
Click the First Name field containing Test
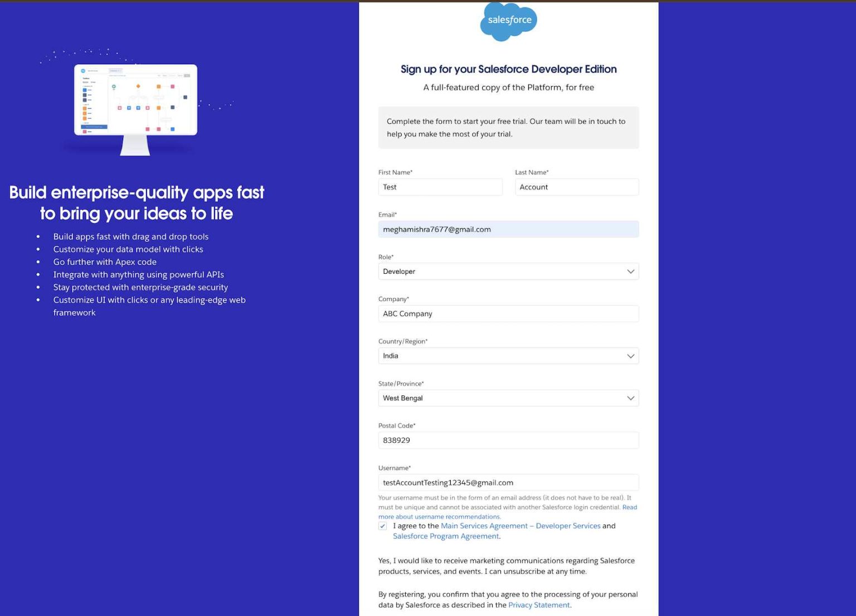tap(440, 187)
